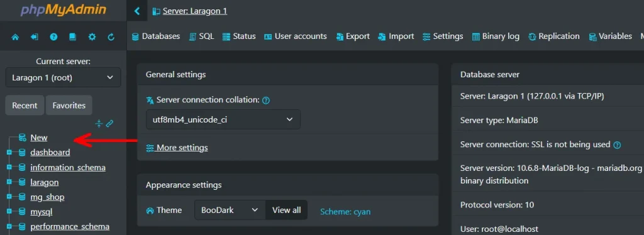Expand the mg_shop database node
The image size is (644, 235).
[x=9, y=197]
